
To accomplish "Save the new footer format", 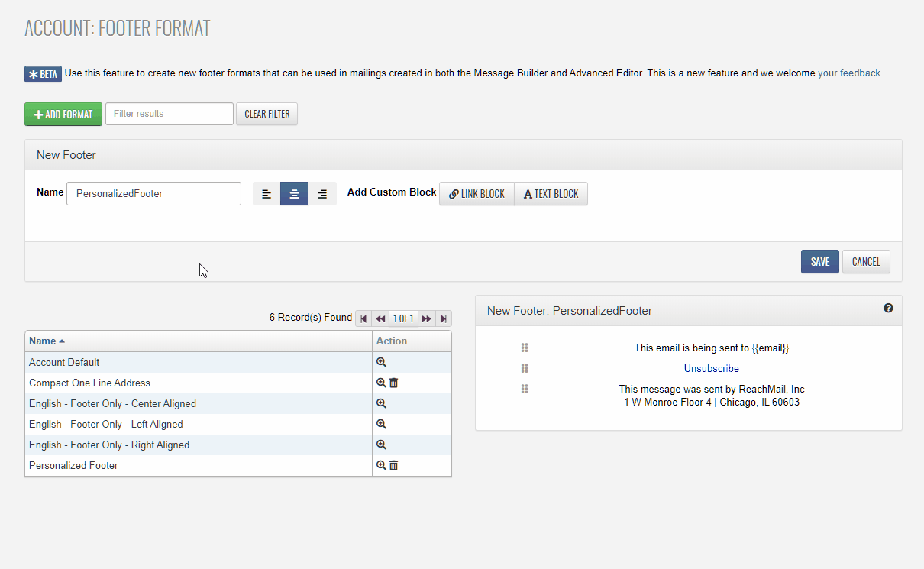I will 819,262.
